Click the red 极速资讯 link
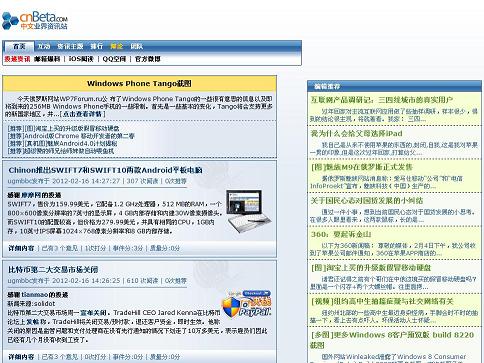The height and width of the screenshot is (363, 484). (x=17, y=59)
